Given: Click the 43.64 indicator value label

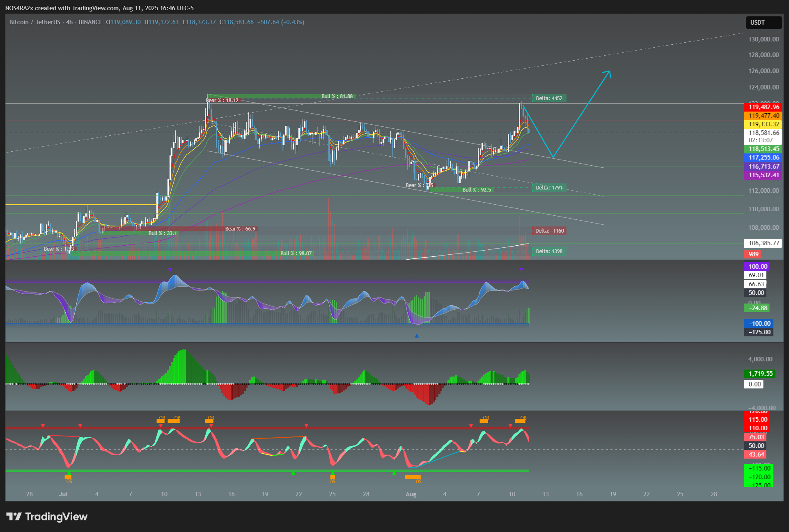Looking at the screenshot, I should coord(756,454).
